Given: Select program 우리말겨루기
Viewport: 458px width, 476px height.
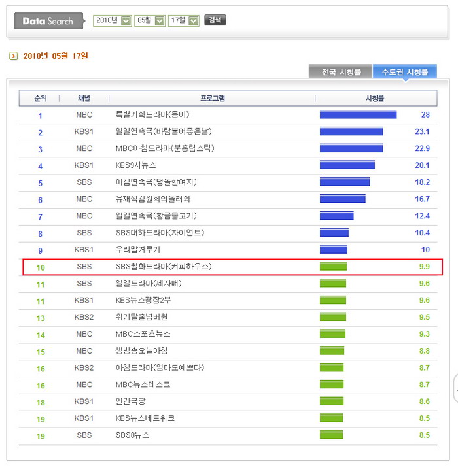Looking at the screenshot, I should tap(137, 250).
